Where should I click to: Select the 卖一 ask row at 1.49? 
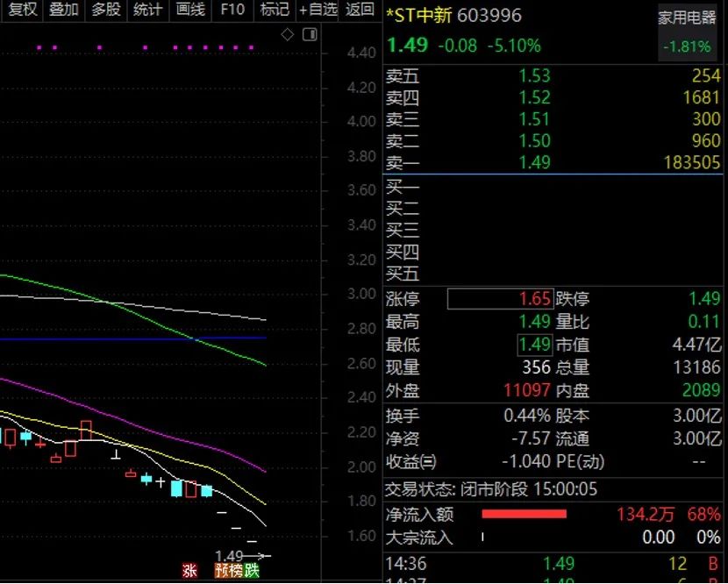pos(553,162)
